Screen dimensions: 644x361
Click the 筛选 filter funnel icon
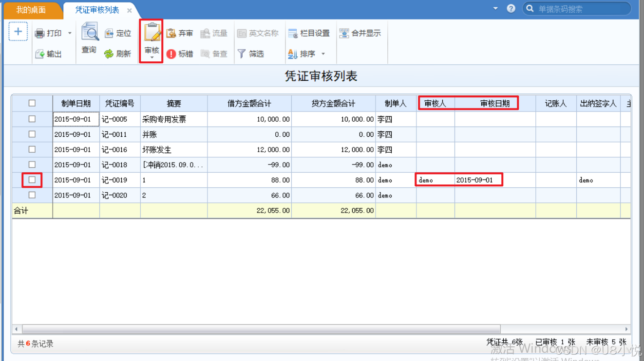click(x=242, y=54)
